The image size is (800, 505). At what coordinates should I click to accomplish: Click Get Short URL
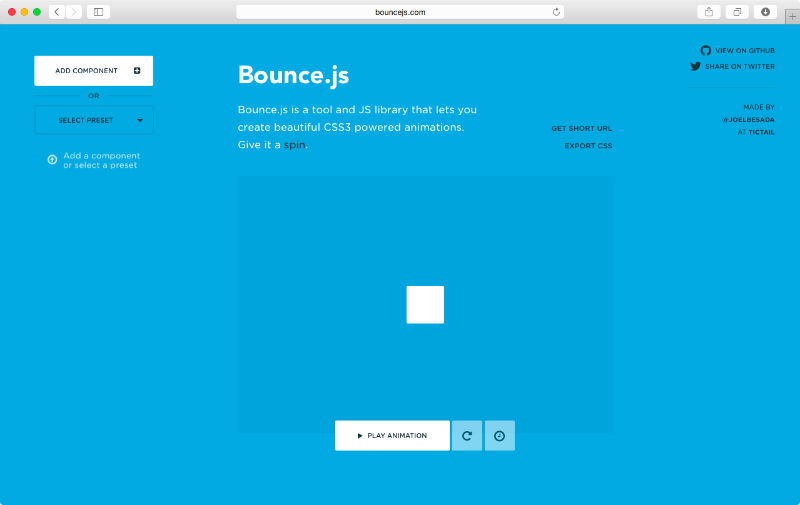coord(582,129)
